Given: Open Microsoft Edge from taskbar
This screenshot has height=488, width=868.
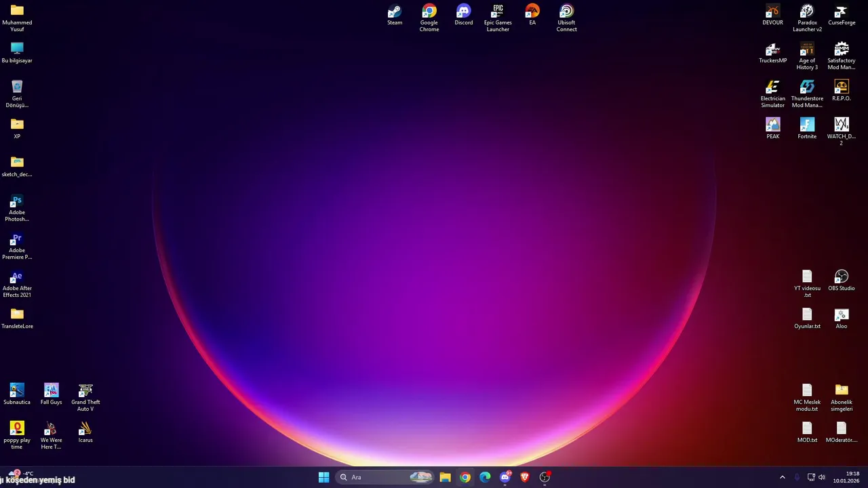Looking at the screenshot, I should [485, 477].
